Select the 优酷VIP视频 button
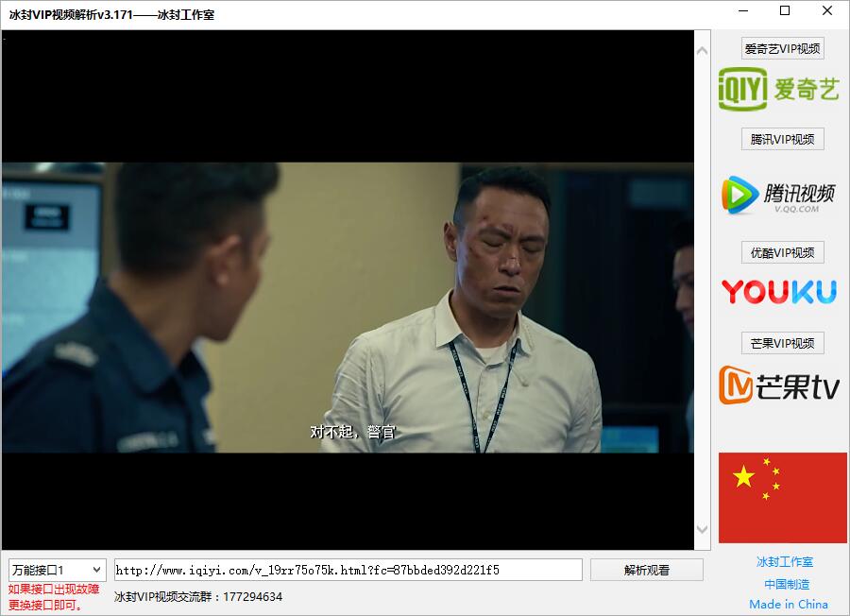This screenshot has width=850, height=616. tap(782, 252)
